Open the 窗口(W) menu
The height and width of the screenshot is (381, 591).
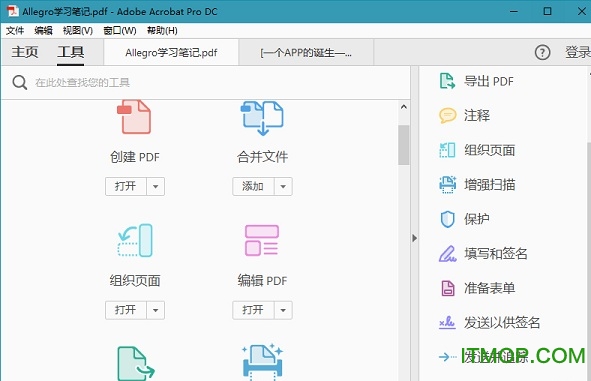point(120,31)
